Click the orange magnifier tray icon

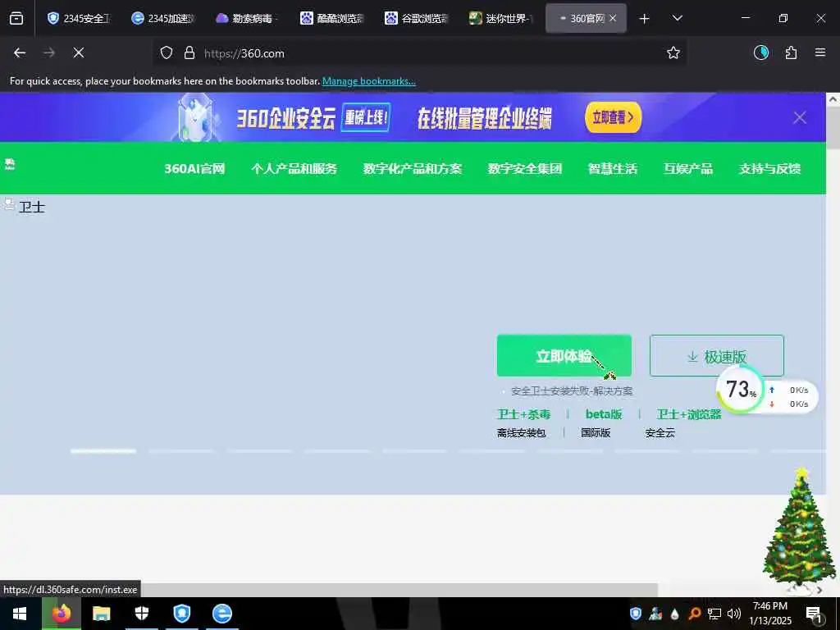click(x=694, y=614)
